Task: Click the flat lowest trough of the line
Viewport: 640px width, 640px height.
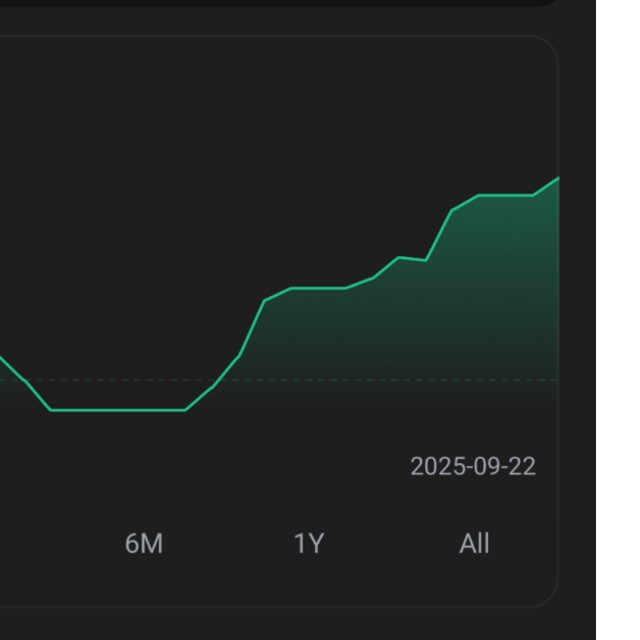Action: coord(118,410)
